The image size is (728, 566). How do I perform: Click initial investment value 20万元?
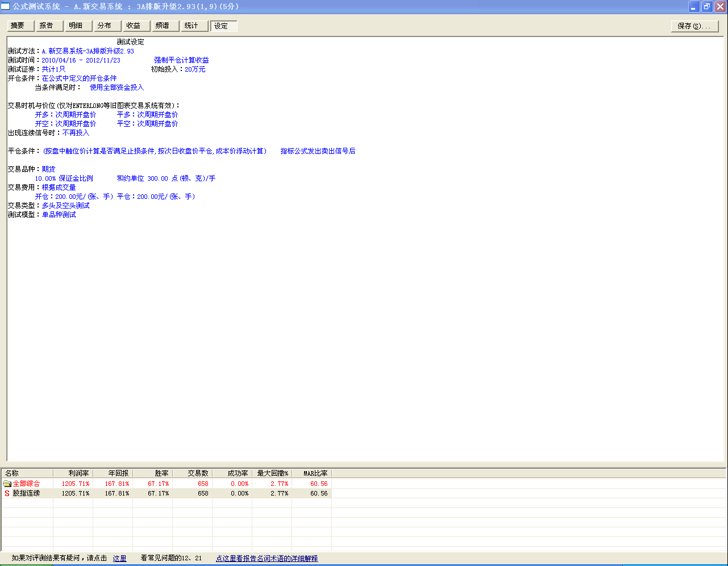click(195, 69)
